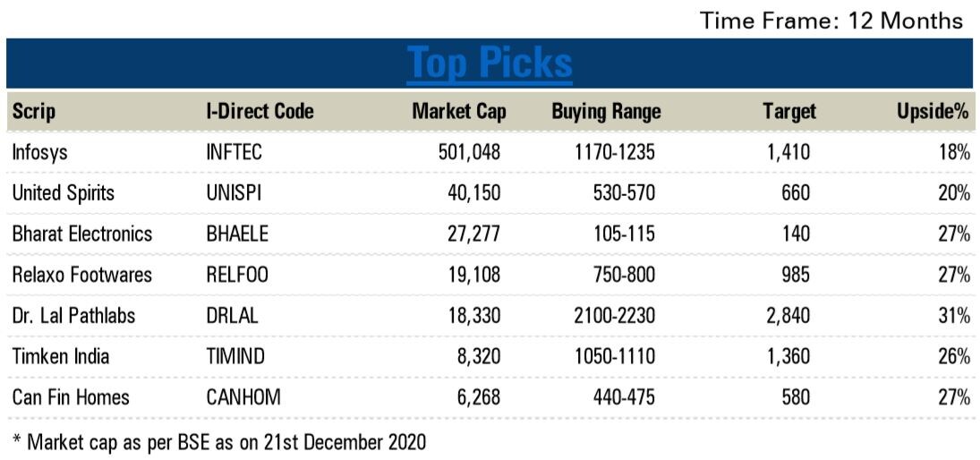The width and height of the screenshot is (980, 460).
Task: Click the Scrip column header
Action: (34, 112)
